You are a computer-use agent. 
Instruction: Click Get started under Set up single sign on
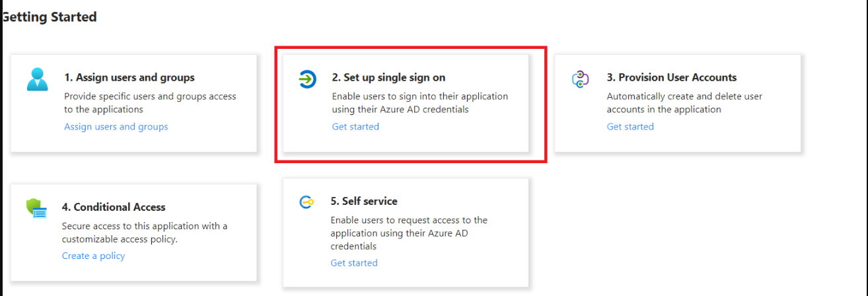pos(355,127)
